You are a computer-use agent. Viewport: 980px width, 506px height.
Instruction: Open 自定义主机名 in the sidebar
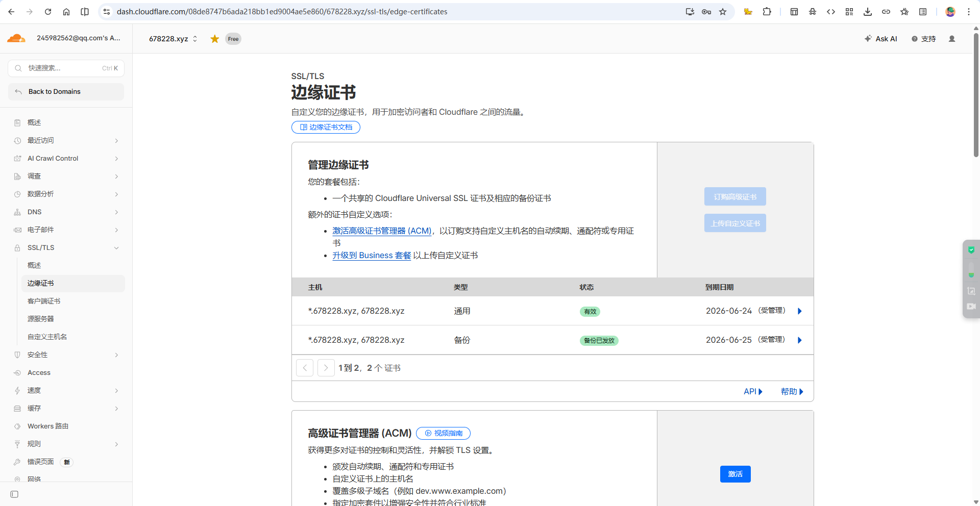click(x=47, y=337)
